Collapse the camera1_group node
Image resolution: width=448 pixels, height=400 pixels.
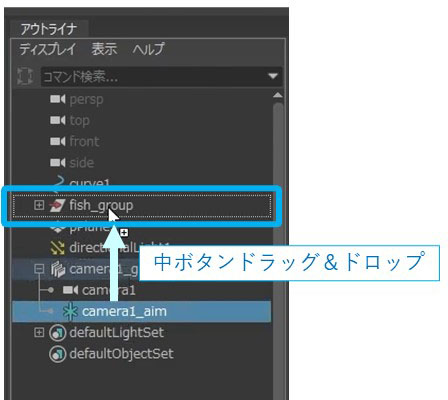point(39,269)
